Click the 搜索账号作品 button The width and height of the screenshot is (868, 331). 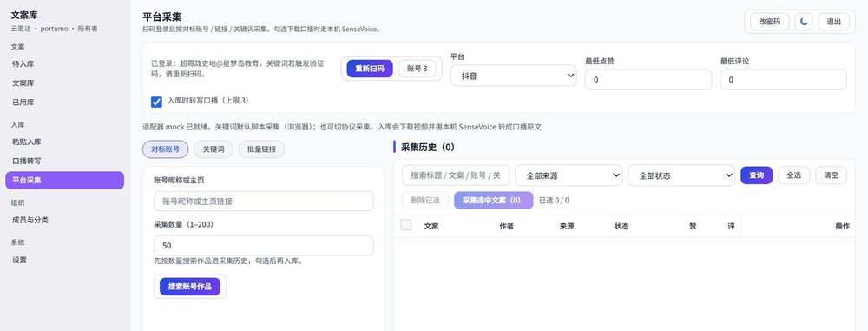click(x=190, y=287)
